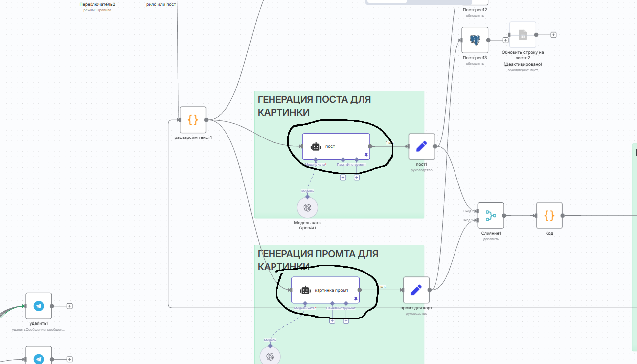Image resolution: width=637 pixels, height=364 pixels.
Task: Click the output dot of "промт для карт" node
Action: tap(430, 290)
